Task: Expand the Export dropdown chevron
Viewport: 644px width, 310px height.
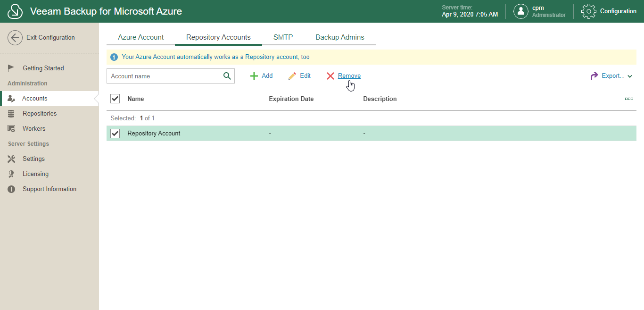Action: 630,76
